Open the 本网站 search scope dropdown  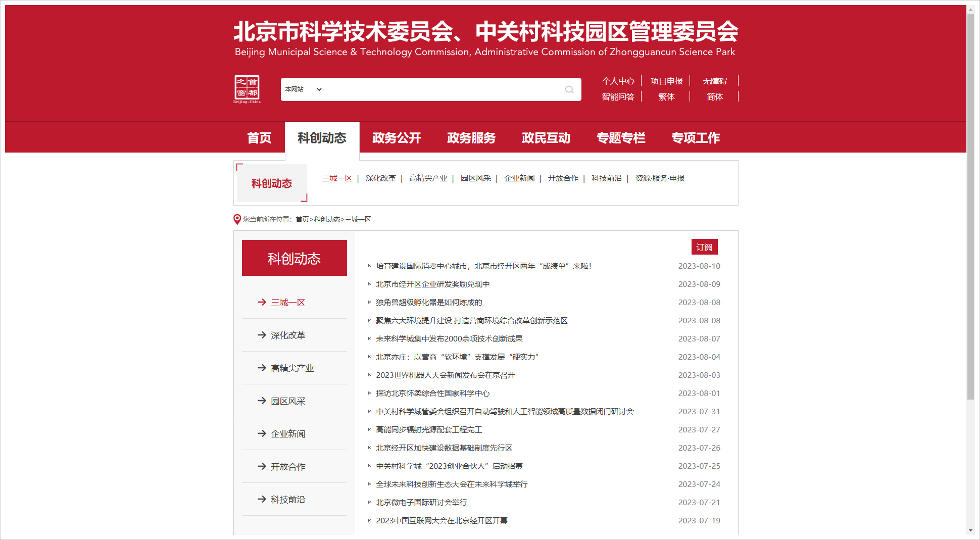pos(303,89)
